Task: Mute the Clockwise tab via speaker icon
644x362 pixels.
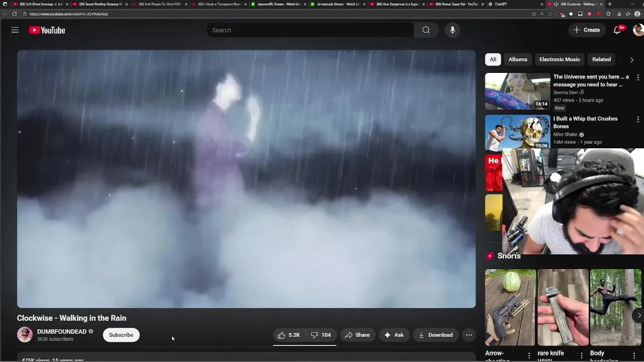Action: [556, 4]
